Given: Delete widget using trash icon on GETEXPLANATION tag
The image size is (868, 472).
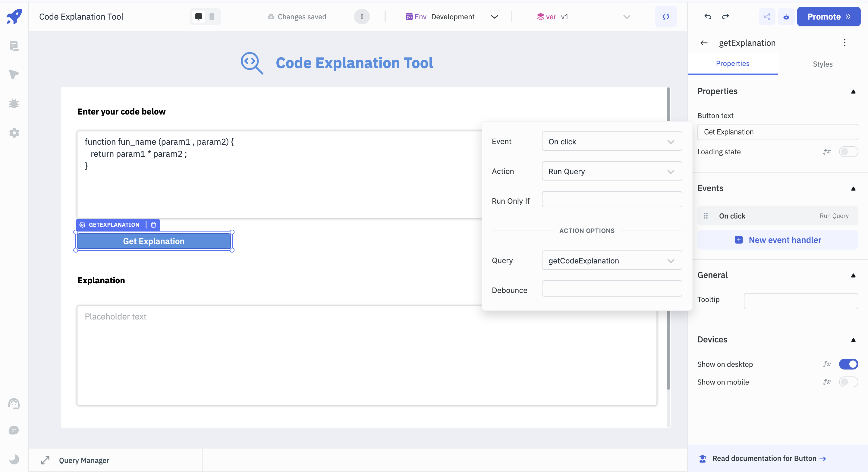Looking at the screenshot, I should 153,225.
